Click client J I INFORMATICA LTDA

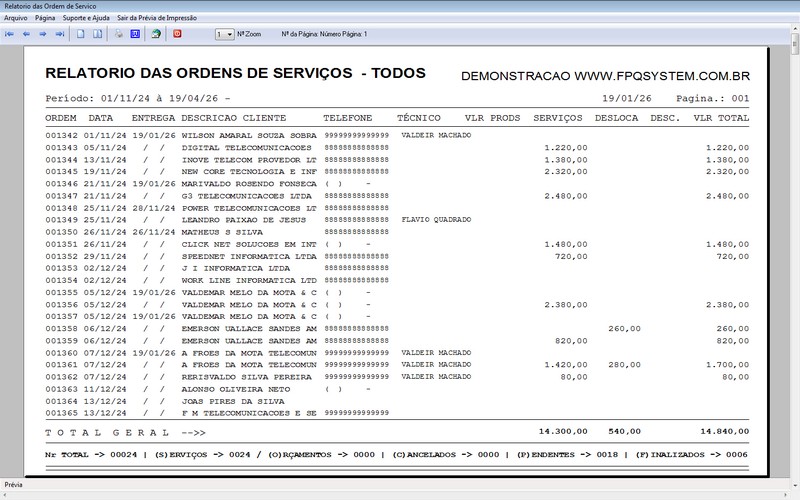pos(236,268)
